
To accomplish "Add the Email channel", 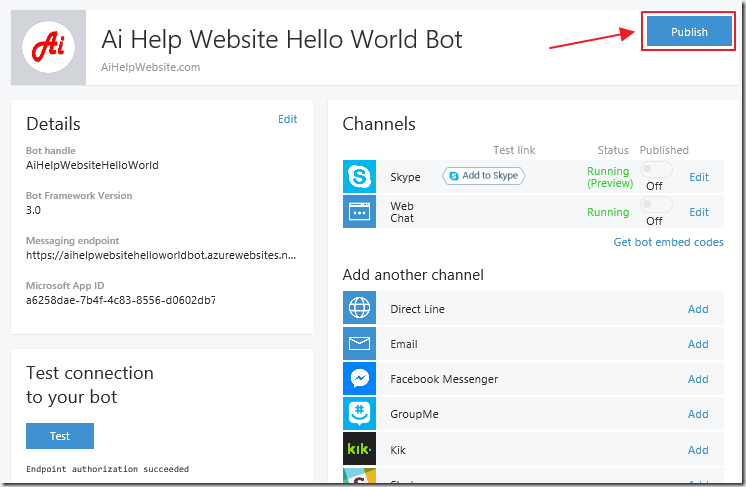I will pos(698,344).
